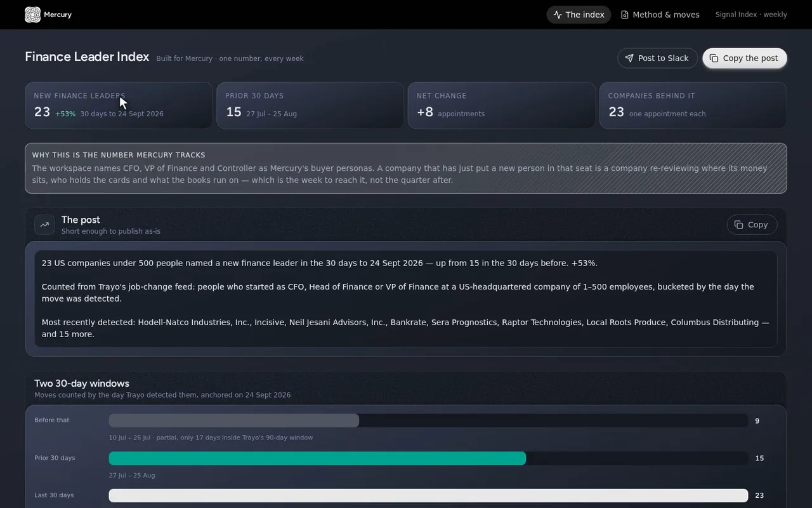Click the trending arrow icon beside The post
The width and height of the screenshot is (812, 508).
[x=44, y=225]
